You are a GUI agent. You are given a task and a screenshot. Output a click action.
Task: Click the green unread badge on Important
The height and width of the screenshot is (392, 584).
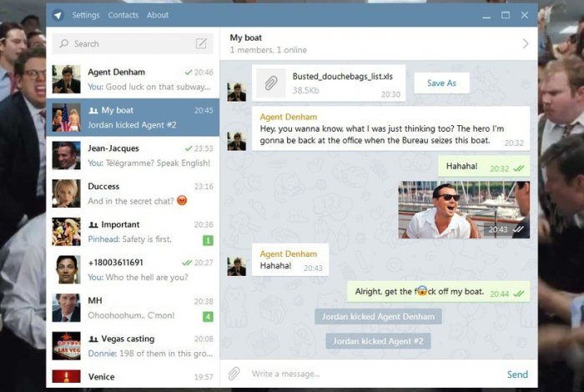pos(208,240)
